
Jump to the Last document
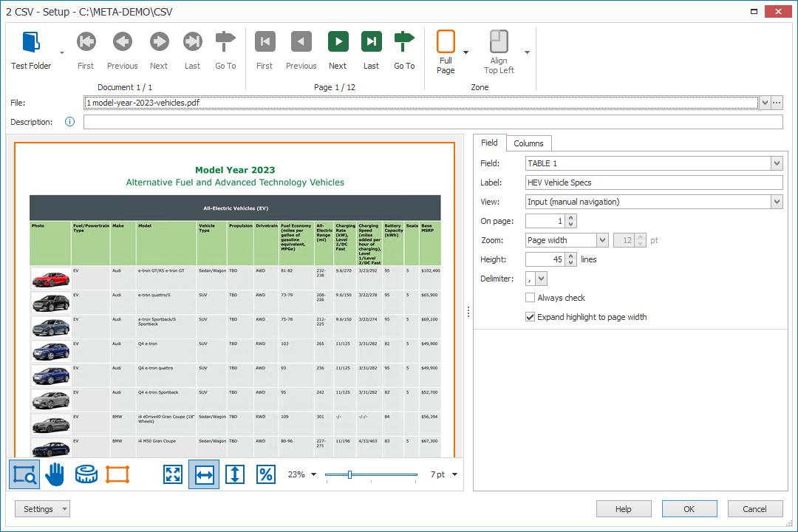click(192, 41)
